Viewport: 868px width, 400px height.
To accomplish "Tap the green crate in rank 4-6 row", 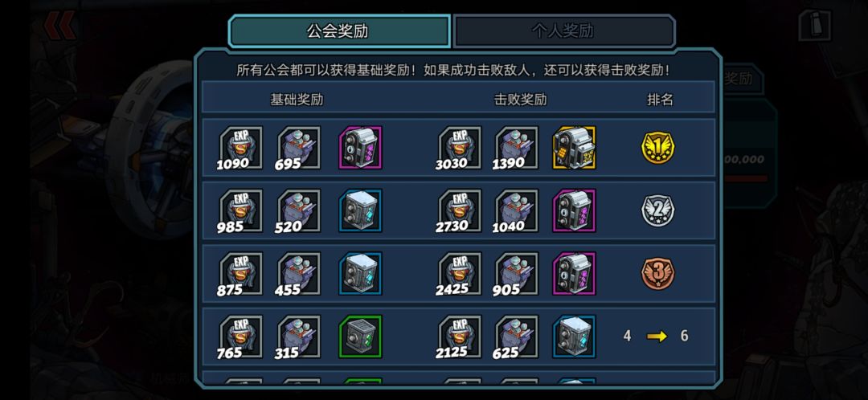I will coord(360,337).
